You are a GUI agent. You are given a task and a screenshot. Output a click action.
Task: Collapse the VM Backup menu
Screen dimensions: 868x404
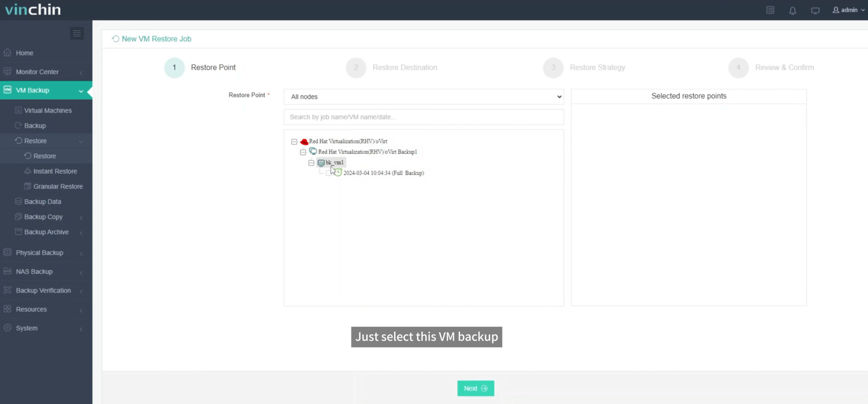pyautogui.click(x=46, y=90)
